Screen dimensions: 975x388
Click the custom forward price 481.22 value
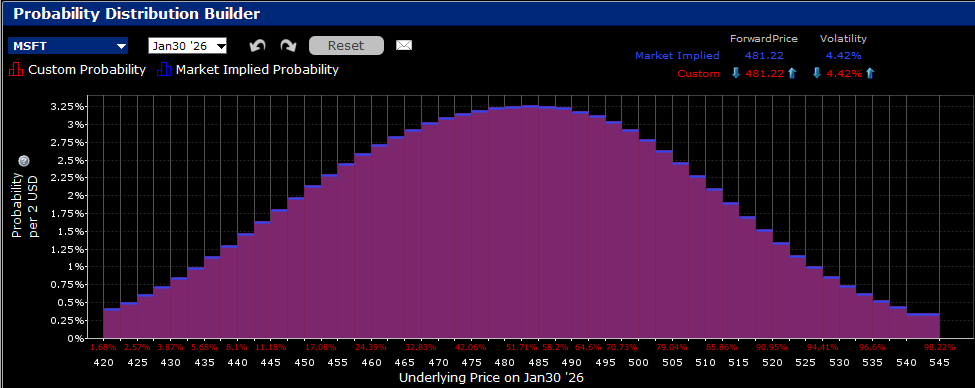click(764, 73)
